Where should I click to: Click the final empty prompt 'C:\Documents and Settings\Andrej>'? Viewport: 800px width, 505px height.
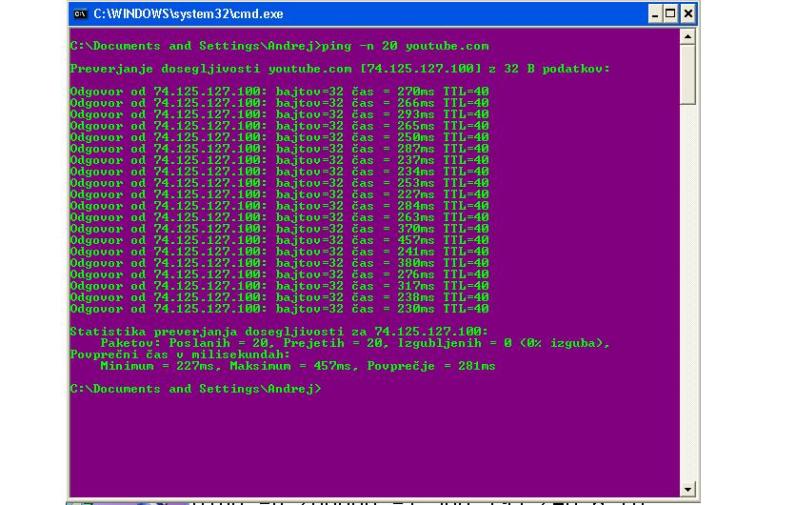pos(196,388)
